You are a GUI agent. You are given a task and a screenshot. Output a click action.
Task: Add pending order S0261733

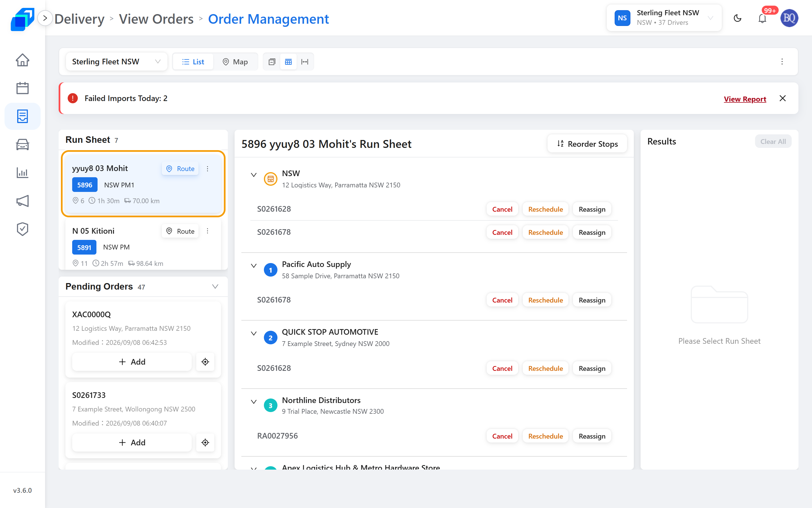tap(132, 443)
